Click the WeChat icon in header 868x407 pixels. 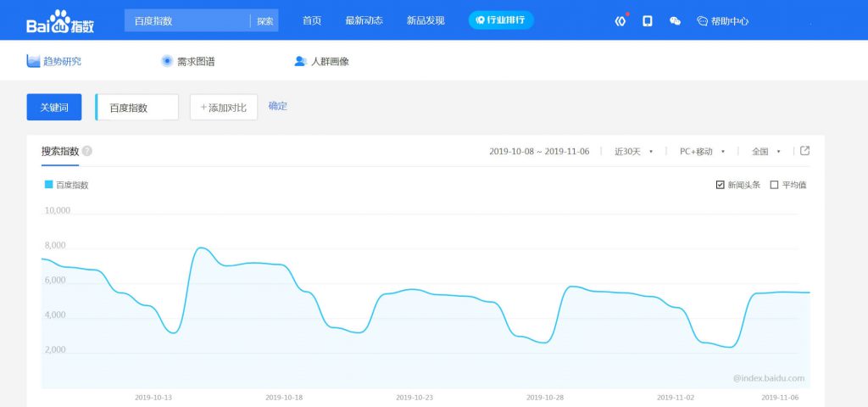pos(675,20)
